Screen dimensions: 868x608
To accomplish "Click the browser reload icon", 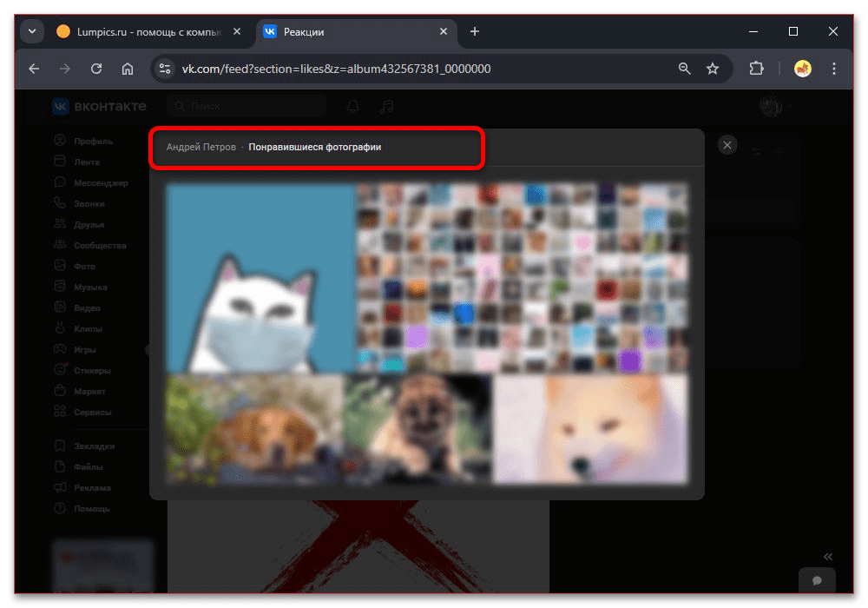I will pos(96,69).
